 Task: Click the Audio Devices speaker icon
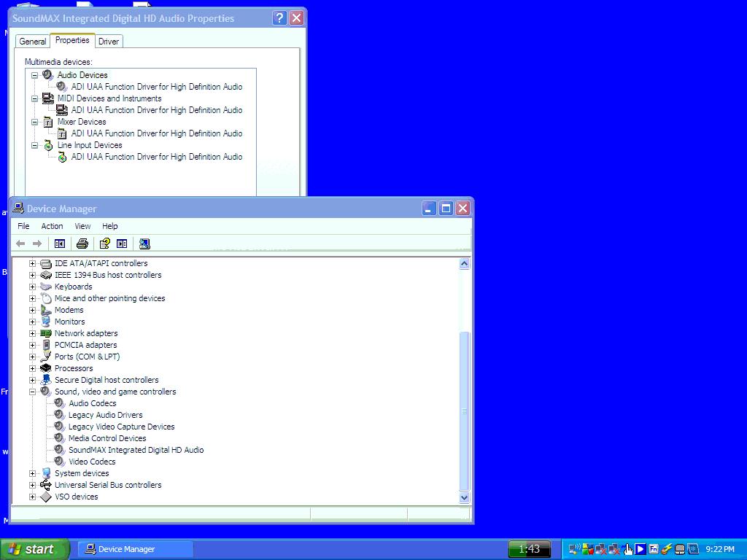[47, 75]
